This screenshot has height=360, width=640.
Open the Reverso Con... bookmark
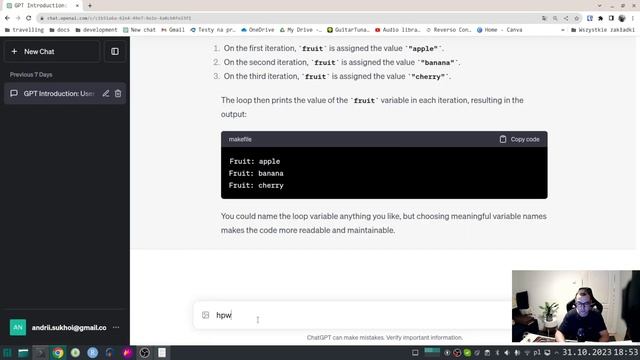449,30
